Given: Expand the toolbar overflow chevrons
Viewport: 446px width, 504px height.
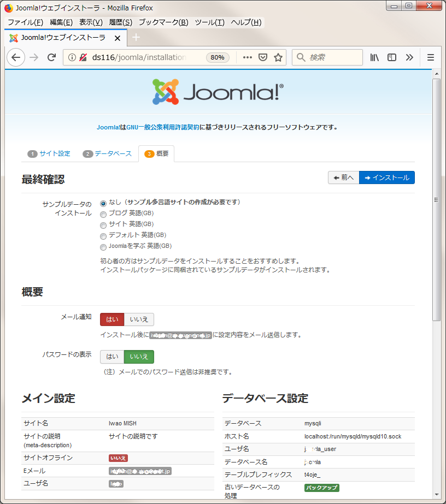Looking at the screenshot, I should pyautogui.click(x=409, y=57).
